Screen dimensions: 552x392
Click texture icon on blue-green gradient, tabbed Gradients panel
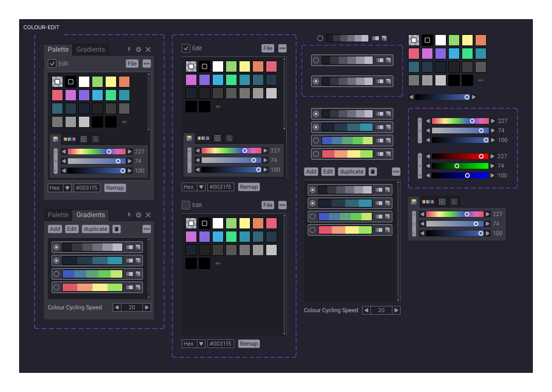138,274
